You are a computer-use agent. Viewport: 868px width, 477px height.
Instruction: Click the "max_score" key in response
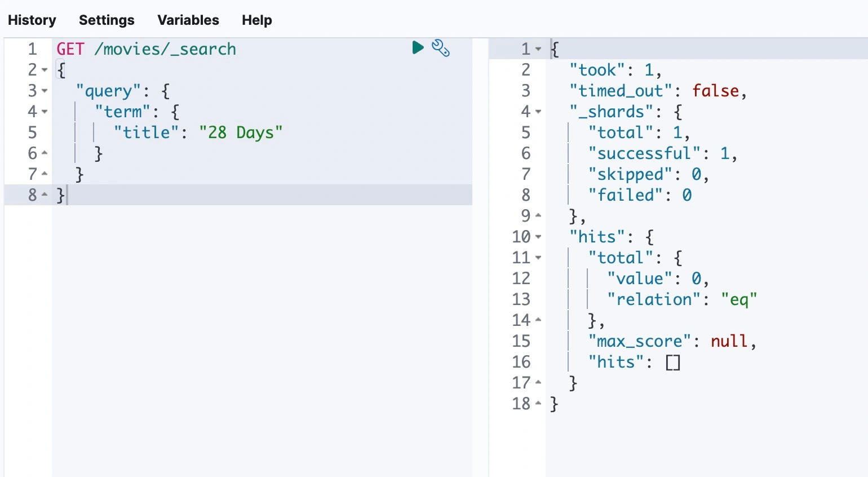click(639, 342)
